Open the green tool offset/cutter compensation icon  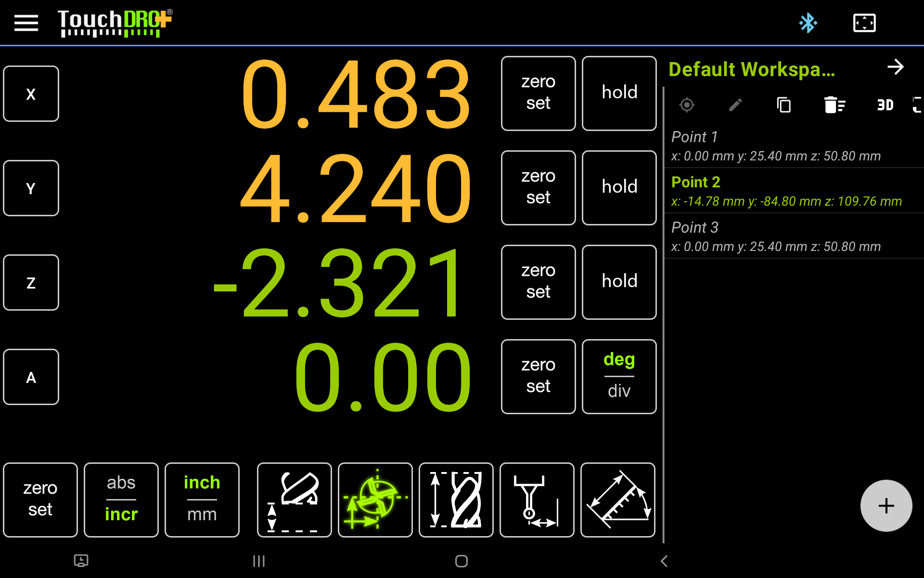pos(375,500)
